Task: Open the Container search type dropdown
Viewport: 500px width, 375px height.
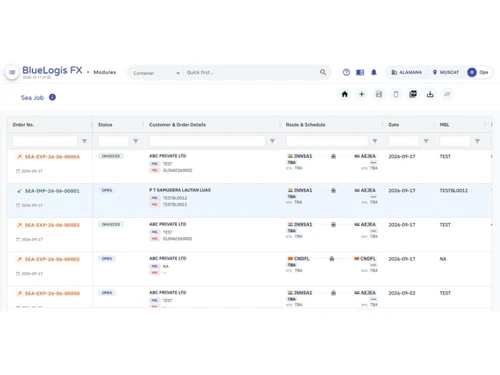Action: (x=156, y=73)
